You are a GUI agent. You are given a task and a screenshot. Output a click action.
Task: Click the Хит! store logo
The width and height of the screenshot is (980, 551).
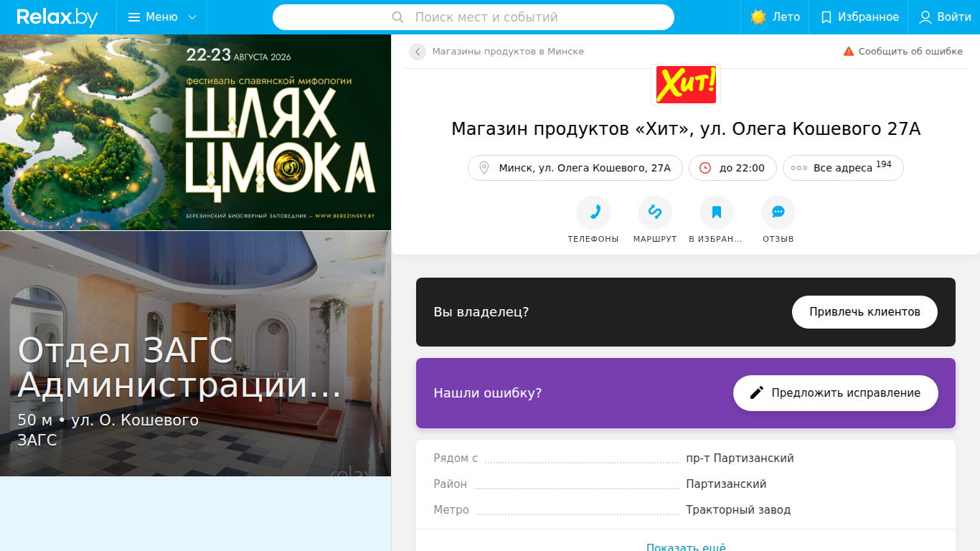tap(686, 85)
